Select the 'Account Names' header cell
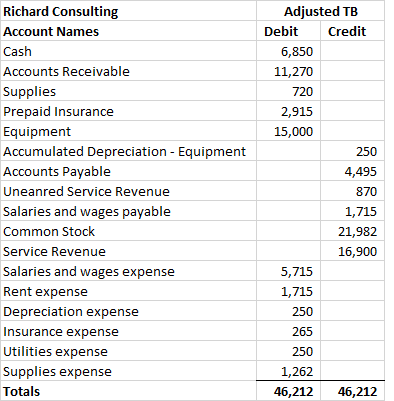 tap(128, 31)
